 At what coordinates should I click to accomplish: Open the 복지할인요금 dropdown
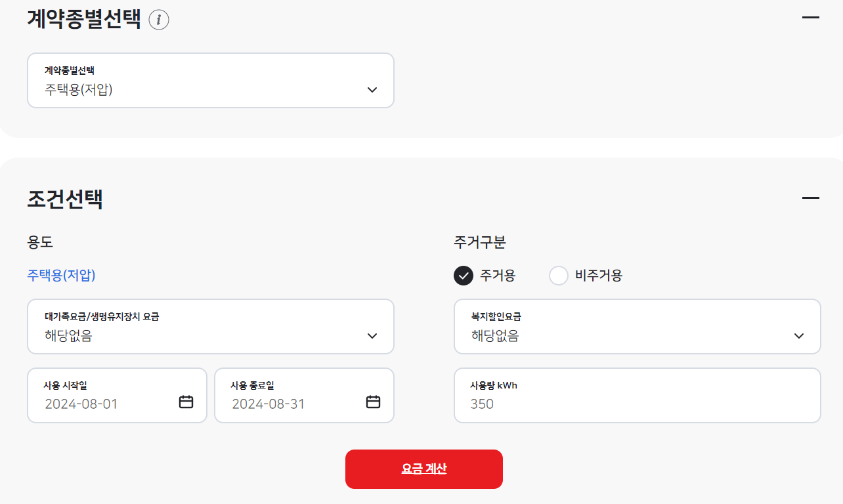637,326
